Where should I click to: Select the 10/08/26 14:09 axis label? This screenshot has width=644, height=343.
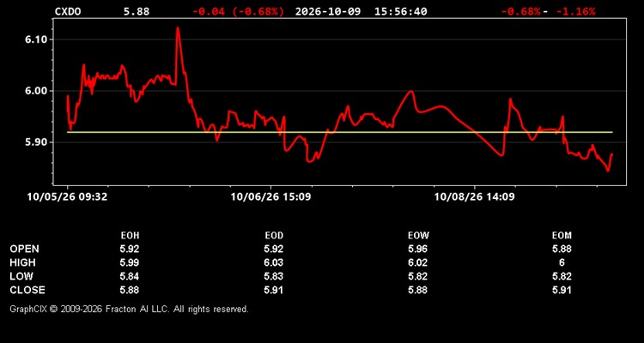pyautogui.click(x=474, y=197)
